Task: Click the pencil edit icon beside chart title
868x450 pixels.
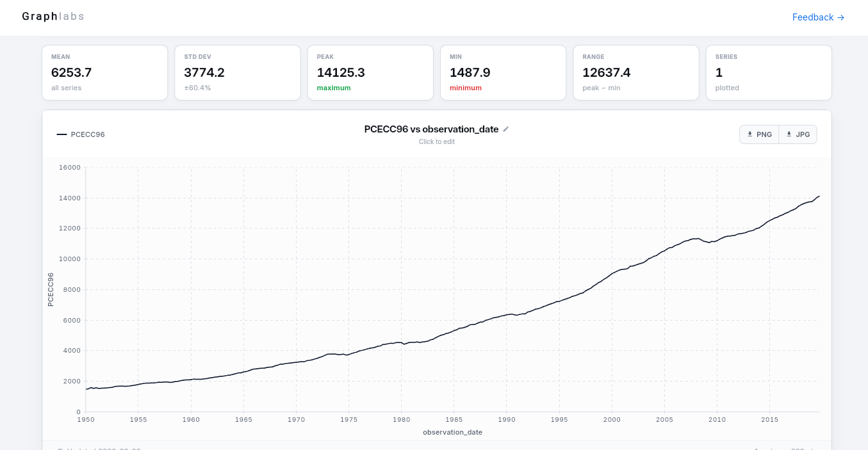Action: pyautogui.click(x=506, y=129)
